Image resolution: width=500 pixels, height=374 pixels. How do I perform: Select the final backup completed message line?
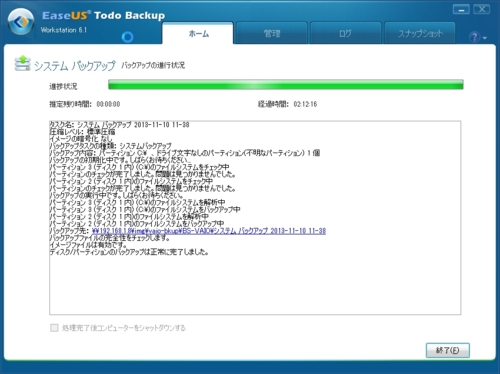click(129, 252)
